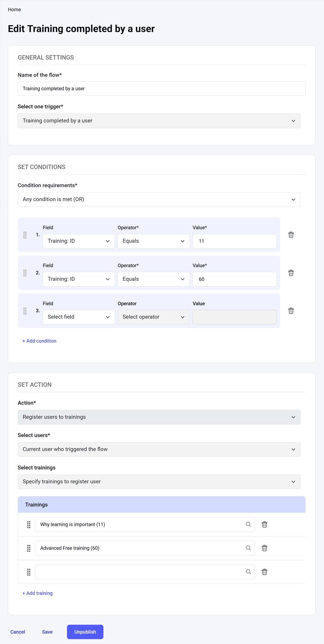This screenshot has height=644, width=324.
Task: Click the '+ Add training' link
Action: 38,593
